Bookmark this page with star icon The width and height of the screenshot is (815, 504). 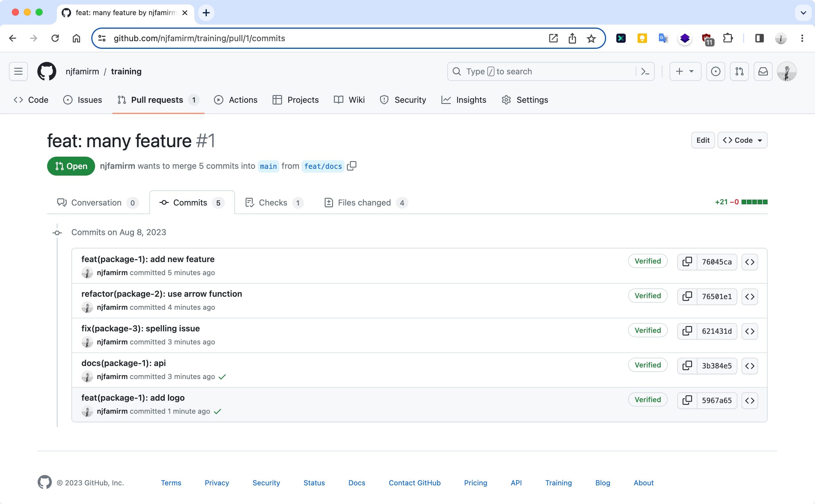pyautogui.click(x=591, y=39)
